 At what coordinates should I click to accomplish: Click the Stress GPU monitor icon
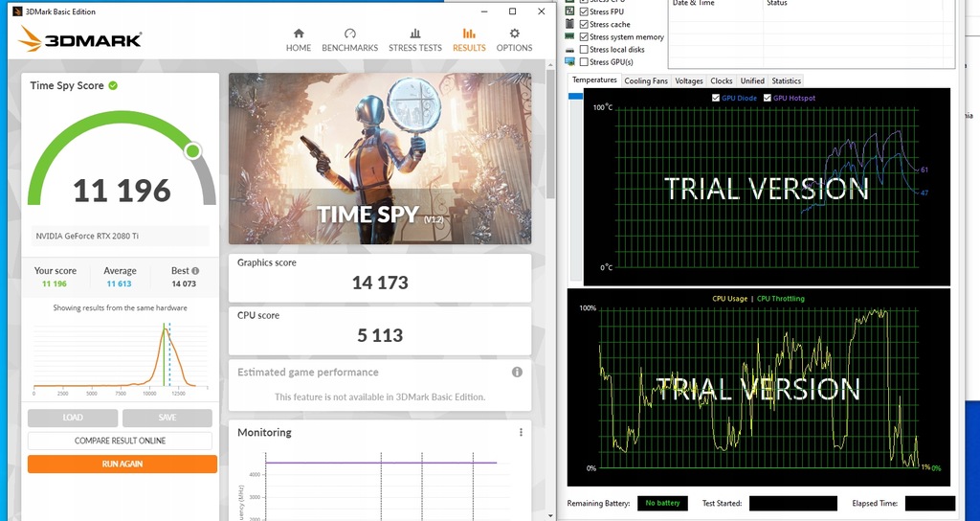[570, 62]
